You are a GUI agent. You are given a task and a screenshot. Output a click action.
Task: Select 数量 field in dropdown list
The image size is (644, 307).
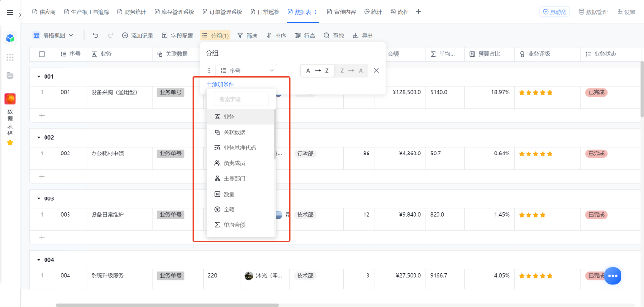(x=240, y=194)
